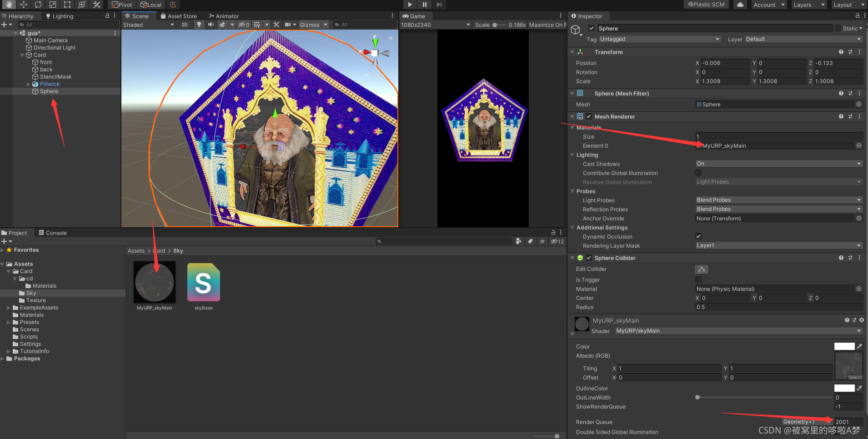Toggle grid snapping icon next to Local

click(x=173, y=5)
